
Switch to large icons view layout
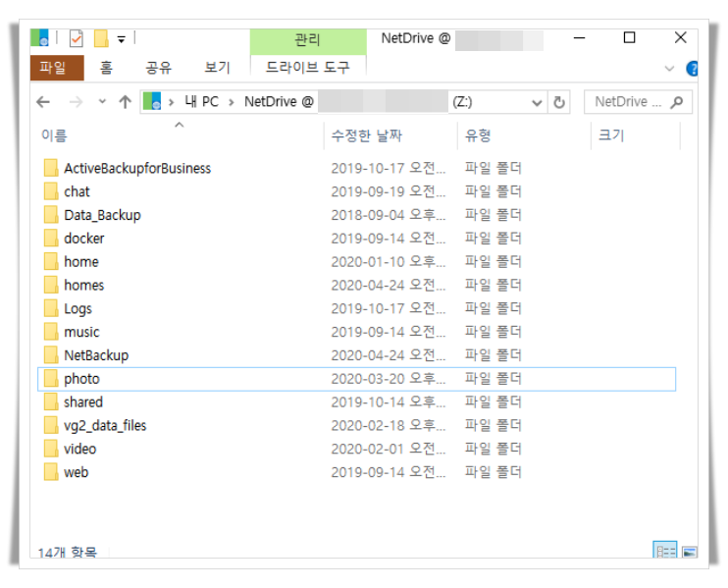[689, 552]
